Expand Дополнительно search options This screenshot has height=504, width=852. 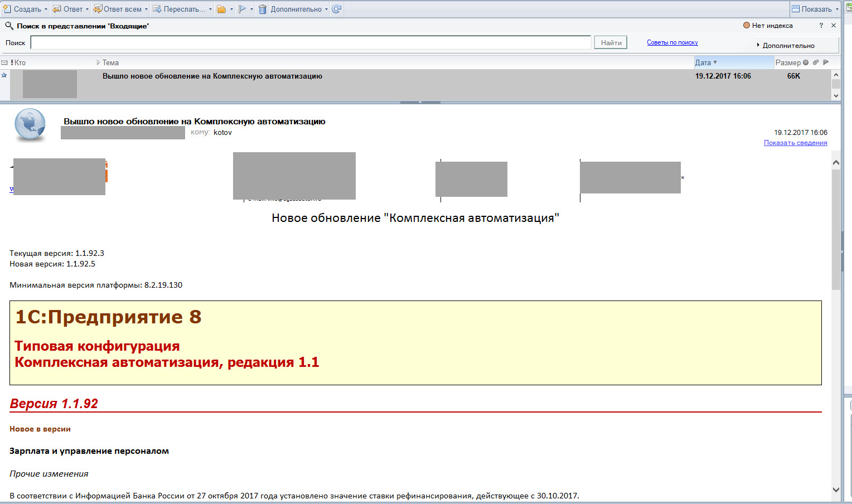pos(785,45)
